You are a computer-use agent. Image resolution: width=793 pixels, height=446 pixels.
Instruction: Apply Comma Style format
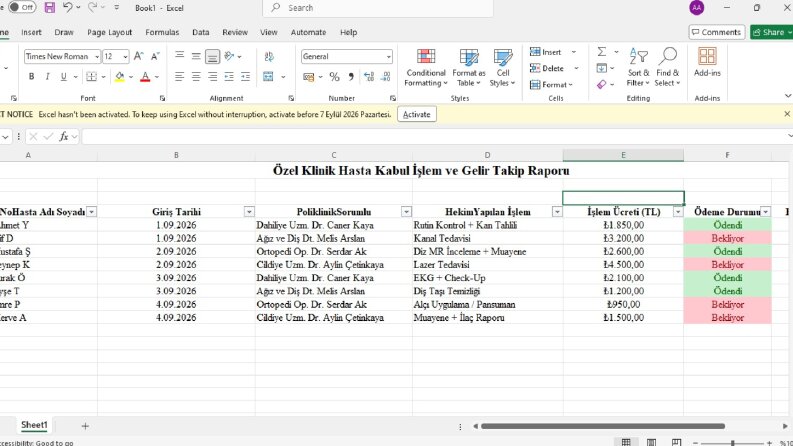tap(351, 76)
